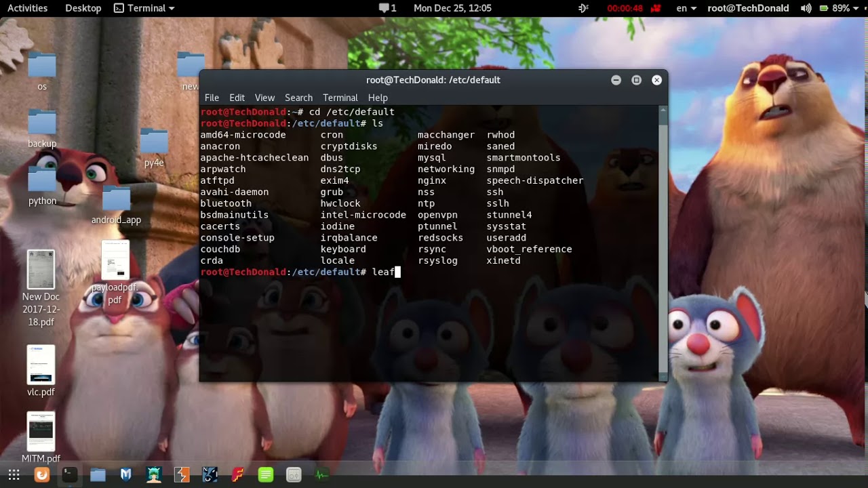The height and width of the screenshot is (488, 868).
Task: Click the Activities button
Action: click(27, 8)
